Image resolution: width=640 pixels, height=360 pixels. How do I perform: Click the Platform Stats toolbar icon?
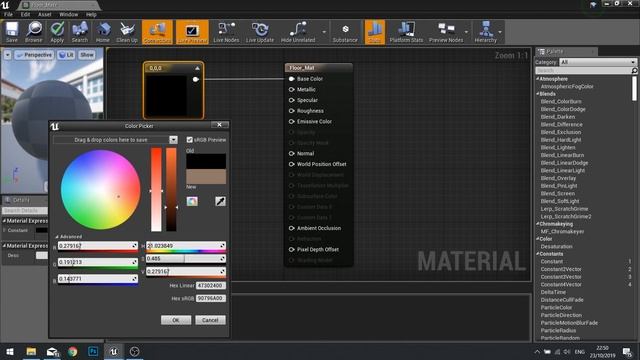406,32
